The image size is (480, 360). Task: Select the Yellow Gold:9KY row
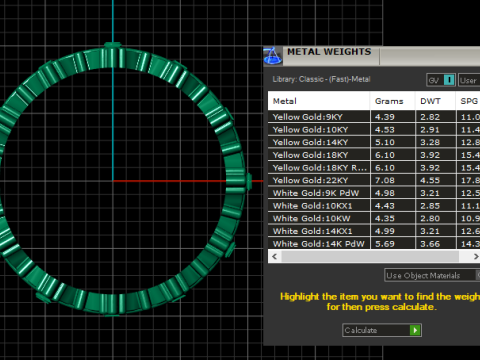point(374,117)
